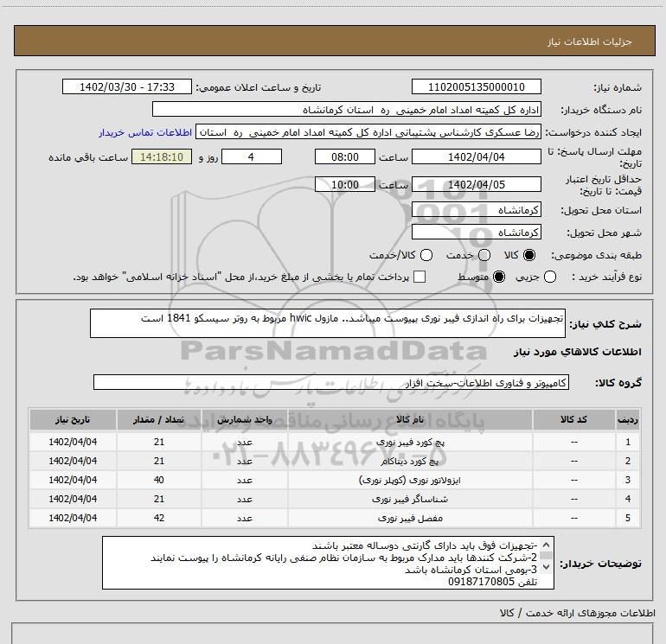666x644 pixels.
Task: Select row پچ کورد فیبر نوری
Action: 335,442
